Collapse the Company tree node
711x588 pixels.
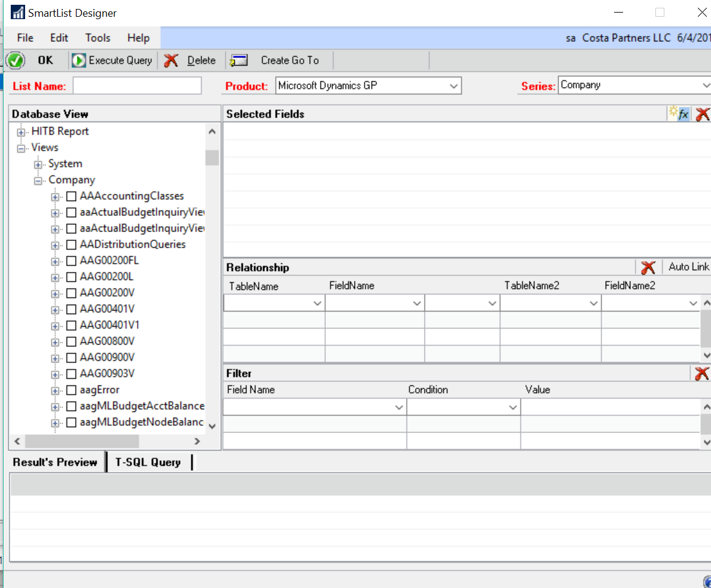[x=38, y=181]
